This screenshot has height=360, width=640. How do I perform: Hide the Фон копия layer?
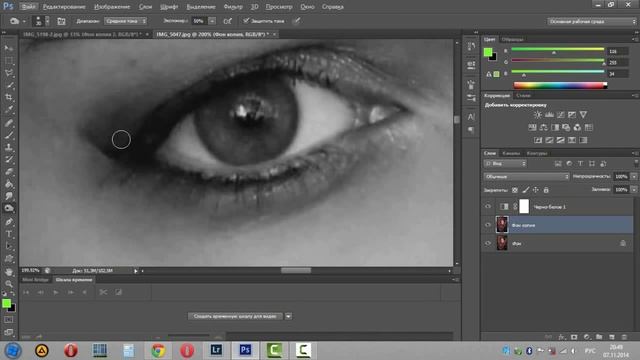(x=488, y=225)
